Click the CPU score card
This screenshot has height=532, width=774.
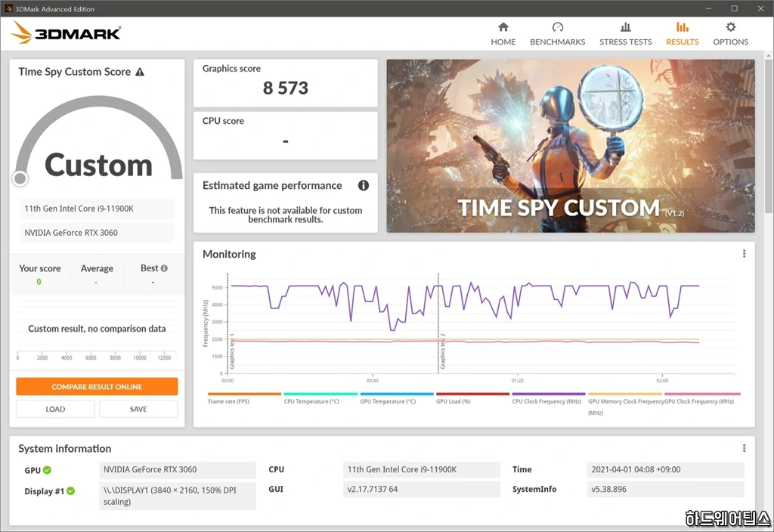pyautogui.click(x=285, y=136)
